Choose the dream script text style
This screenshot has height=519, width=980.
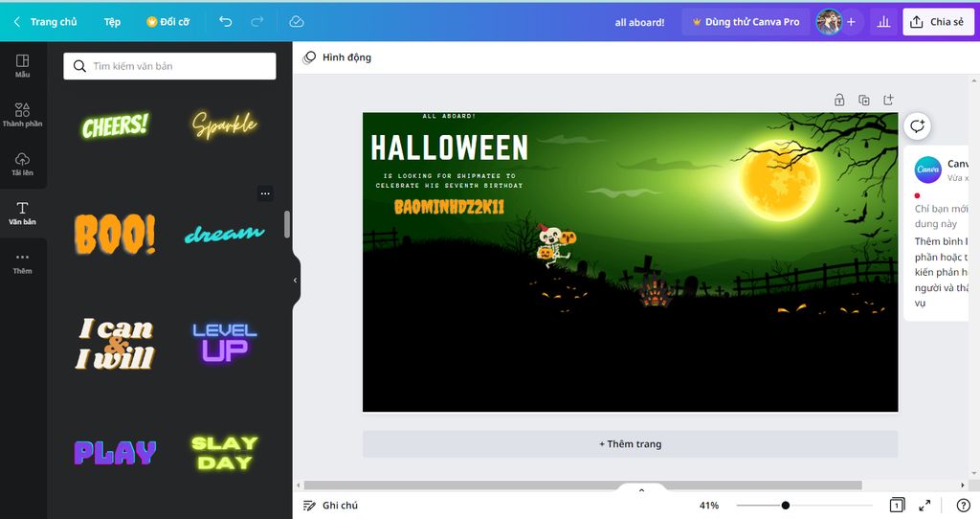[224, 234]
